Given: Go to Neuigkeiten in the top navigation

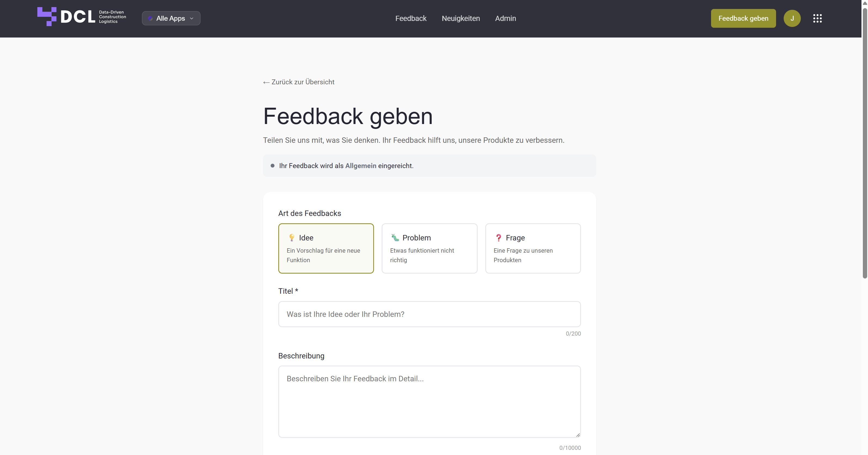Looking at the screenshot, I should 461,18.
